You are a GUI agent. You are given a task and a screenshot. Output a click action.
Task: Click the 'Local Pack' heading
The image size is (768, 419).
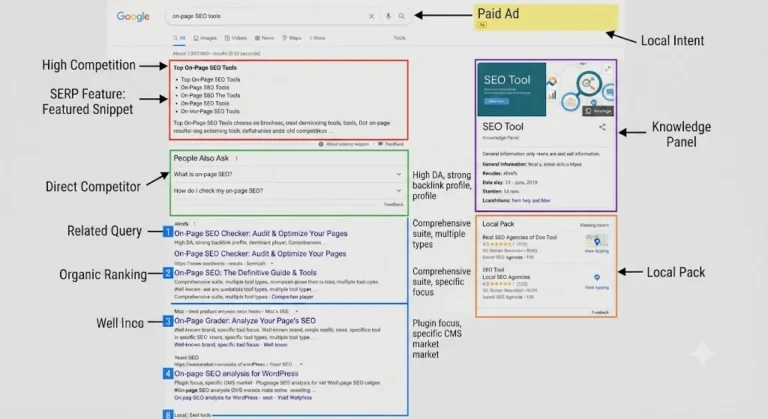(x=498, y=224)
